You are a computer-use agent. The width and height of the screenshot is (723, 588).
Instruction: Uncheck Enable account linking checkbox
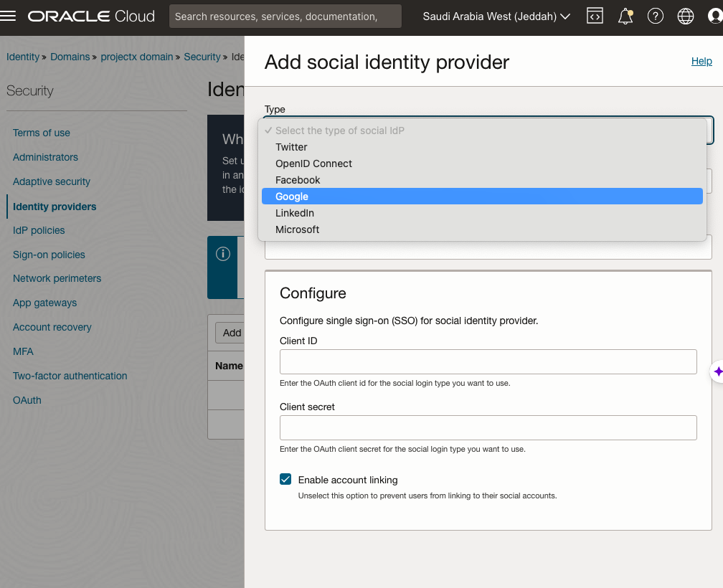coord(285,480)
